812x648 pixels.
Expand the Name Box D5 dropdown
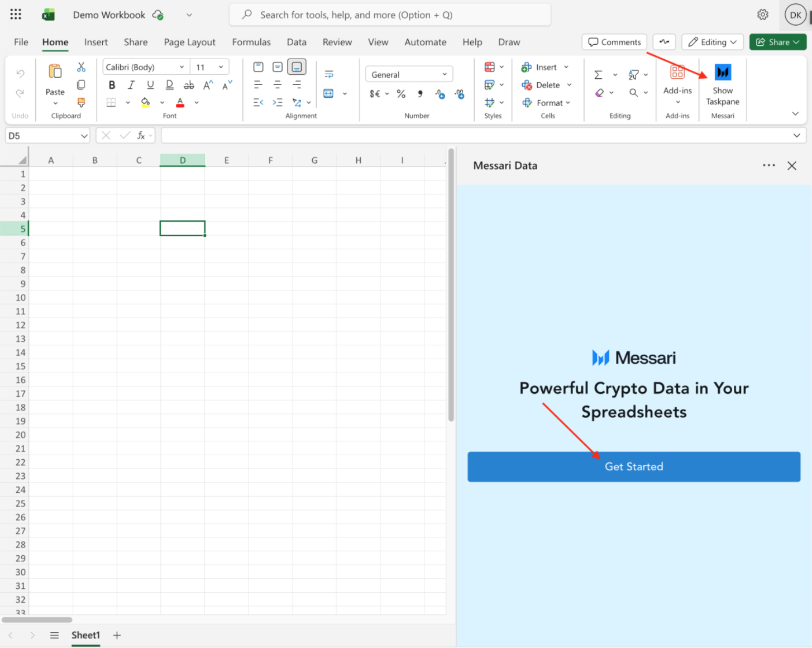(x=84, y=136)
